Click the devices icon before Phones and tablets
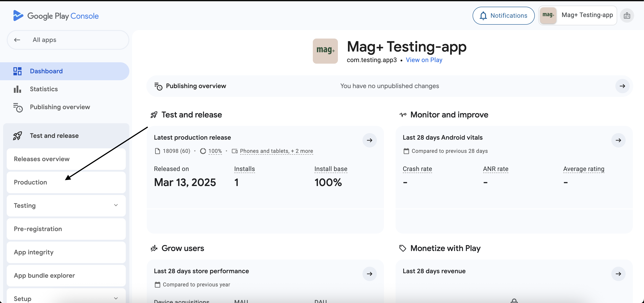The image size is (644, 303). point(235,151)
